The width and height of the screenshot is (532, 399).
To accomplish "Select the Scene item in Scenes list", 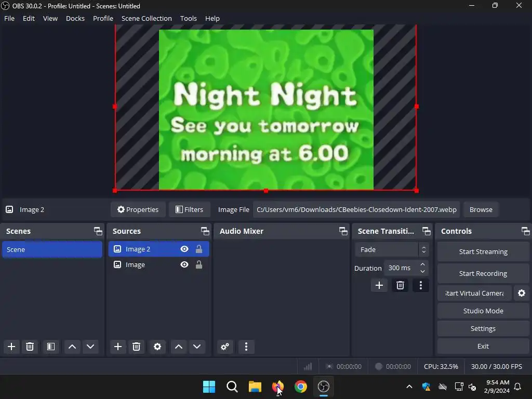I will click(x=52, y=249).
